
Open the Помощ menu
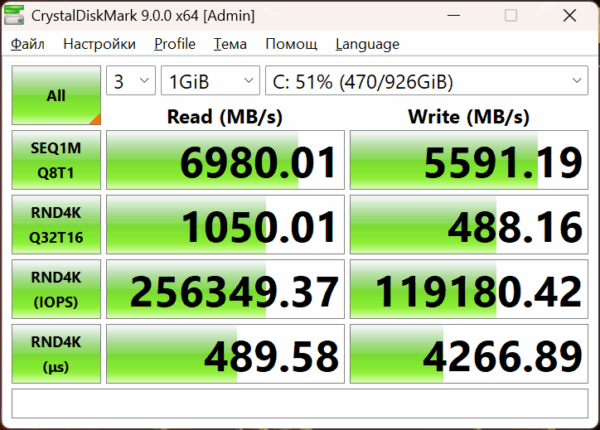(291, 44)
